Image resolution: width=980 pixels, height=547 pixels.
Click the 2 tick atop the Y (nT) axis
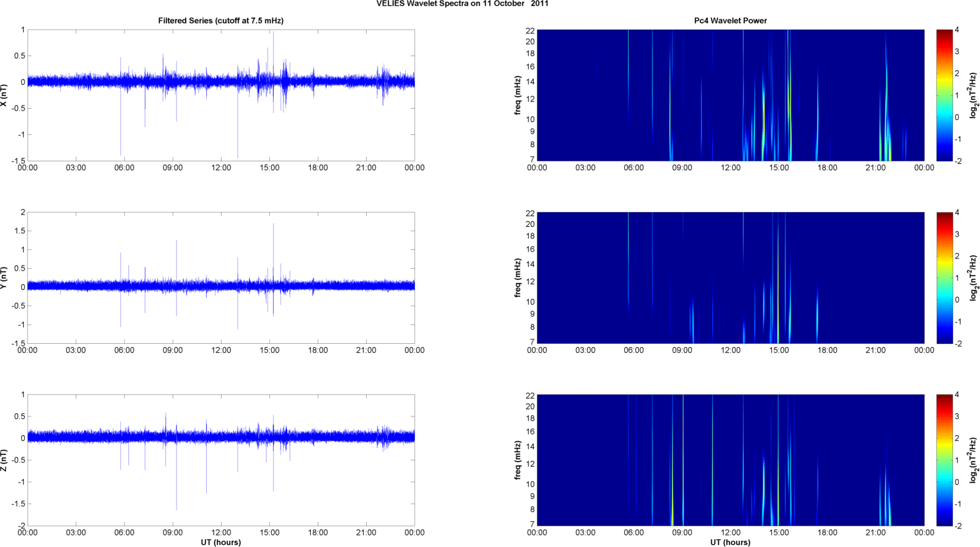pyautogui.click(x=23, y=212)
